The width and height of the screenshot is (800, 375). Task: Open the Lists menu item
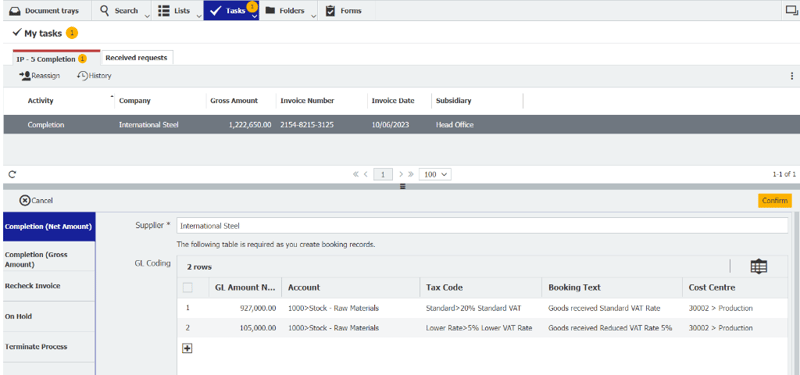pyautogui.click(x=174, y=11)
